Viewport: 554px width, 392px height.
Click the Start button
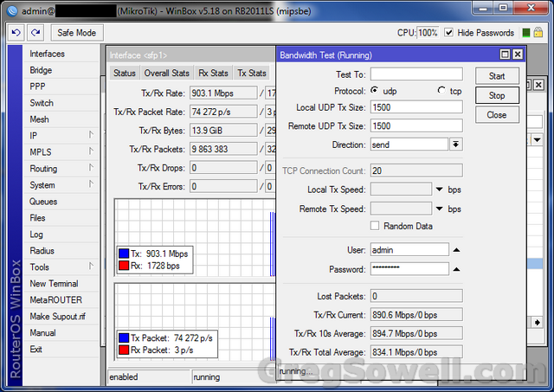click(x=497, y=76)
